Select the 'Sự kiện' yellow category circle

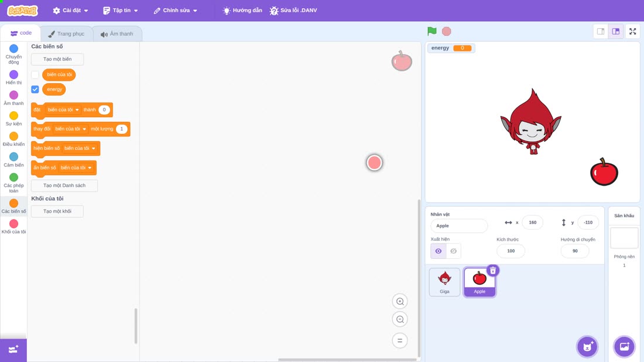[x=13, y=116]
